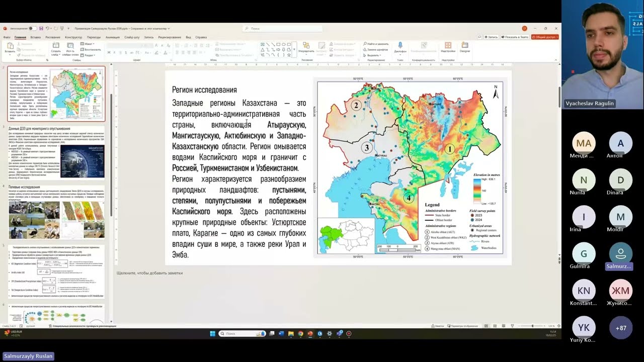Click the Windows taskbar search box
644x362 pixels.
click(x=243, y=333)
